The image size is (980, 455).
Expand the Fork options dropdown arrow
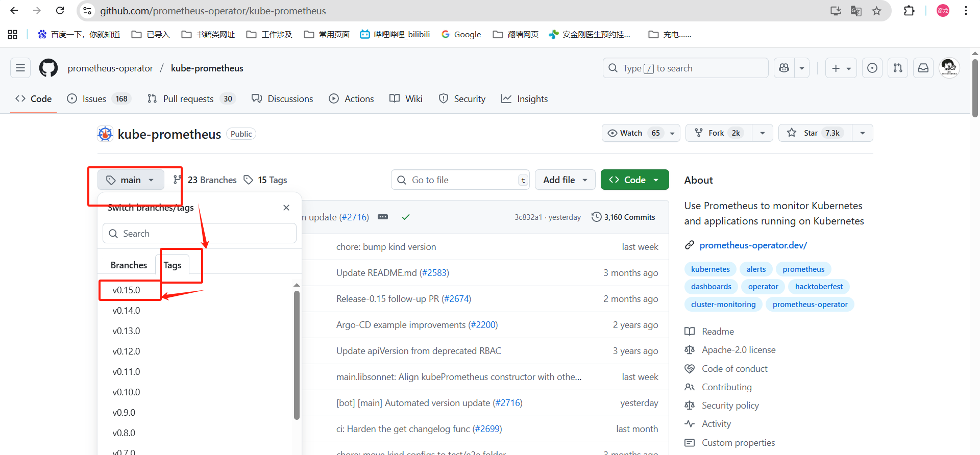point(763,133)
